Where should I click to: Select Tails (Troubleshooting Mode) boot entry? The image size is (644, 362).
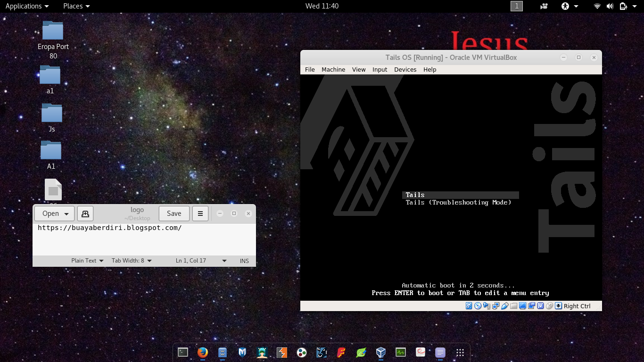[x=458, y=202]
